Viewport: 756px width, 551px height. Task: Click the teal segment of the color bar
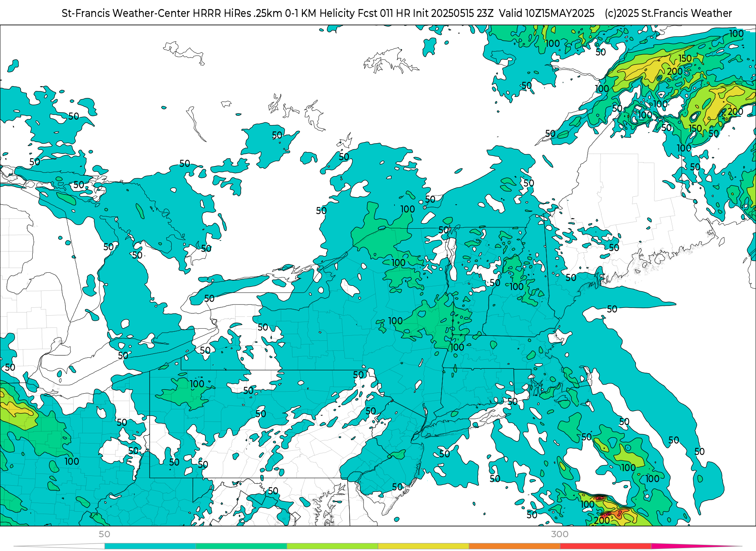point(150,546)
